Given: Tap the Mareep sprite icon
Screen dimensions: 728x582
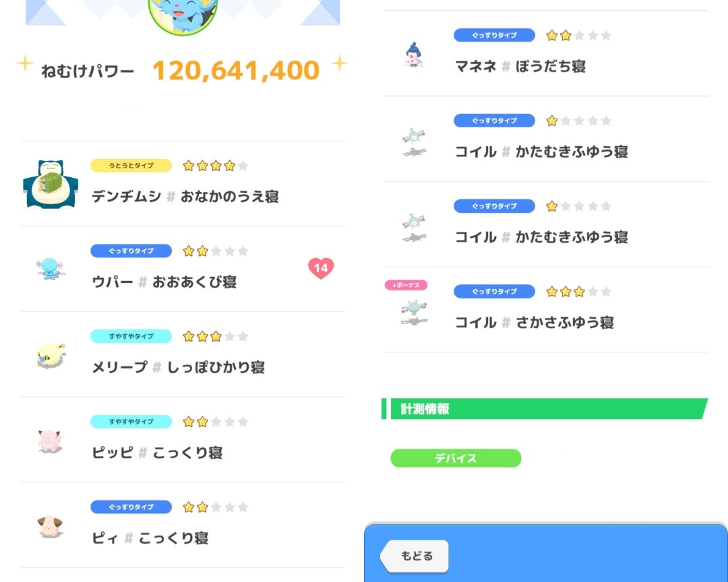Looking at the screenshot, I should point(51,355).
